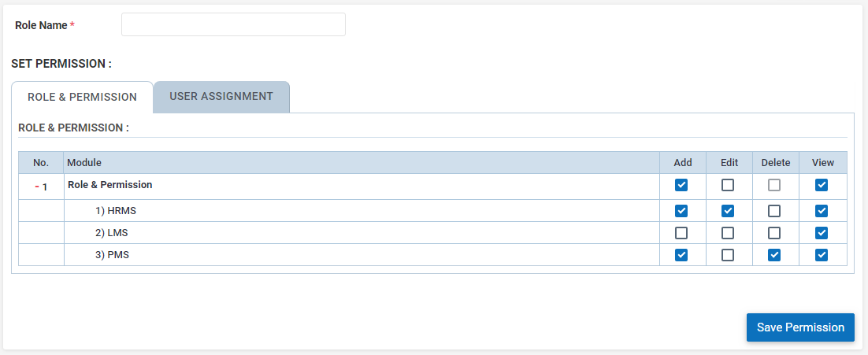
Task: Collapse the Role & Permission row
Action: (37, 187)
